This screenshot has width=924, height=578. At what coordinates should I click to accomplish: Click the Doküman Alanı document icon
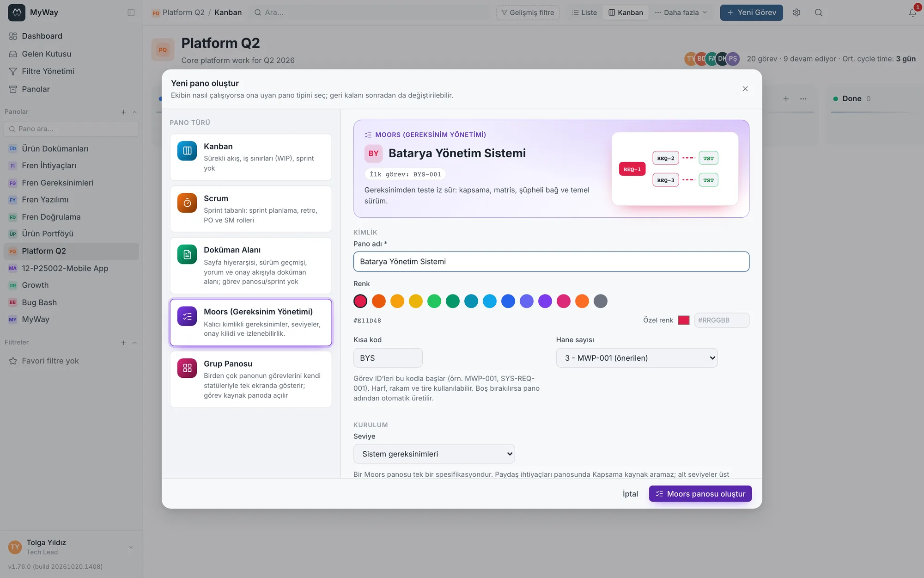[187, 254]
